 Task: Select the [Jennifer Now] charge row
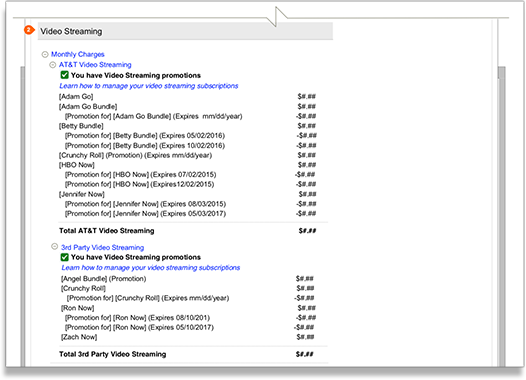tap(188, 194)
